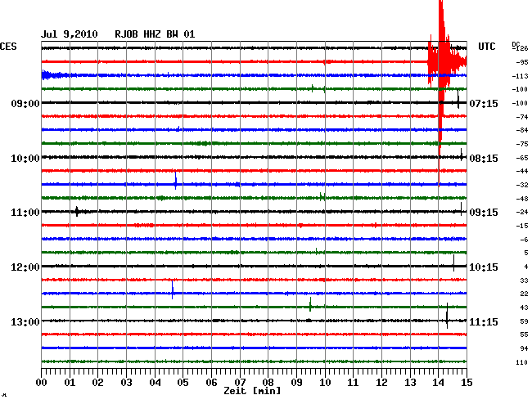Select the 13:00 local time label
532x404 pixels.
(25, 321)
